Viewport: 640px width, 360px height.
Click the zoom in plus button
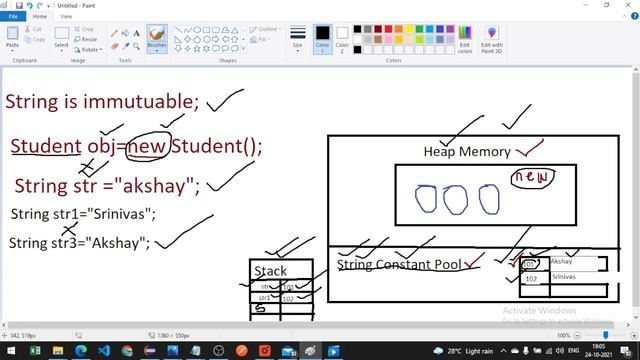click(634, 335)
